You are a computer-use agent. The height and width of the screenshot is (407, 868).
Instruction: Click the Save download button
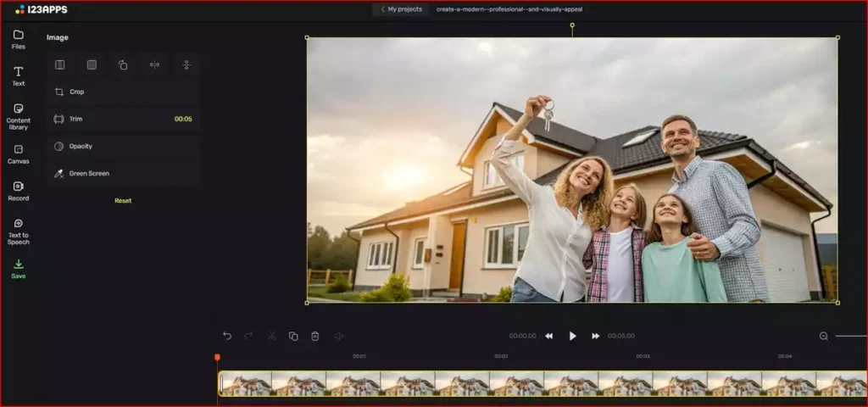point(19,269)
